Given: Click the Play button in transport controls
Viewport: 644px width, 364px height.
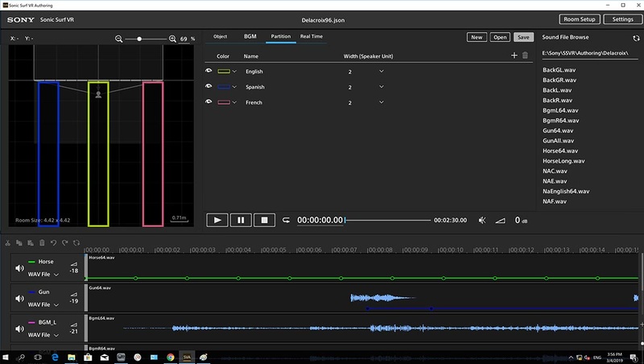Looking at the screenshot, I should coord(217,220).
